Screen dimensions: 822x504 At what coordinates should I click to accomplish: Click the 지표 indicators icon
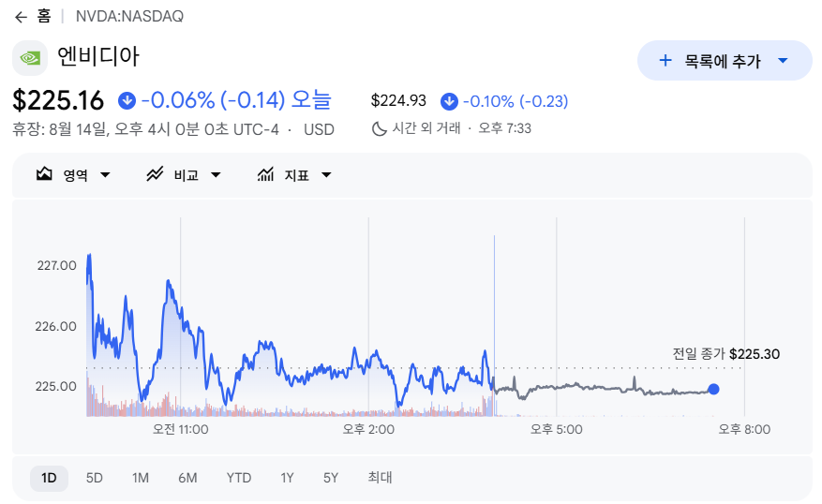[x=266, y=174]
